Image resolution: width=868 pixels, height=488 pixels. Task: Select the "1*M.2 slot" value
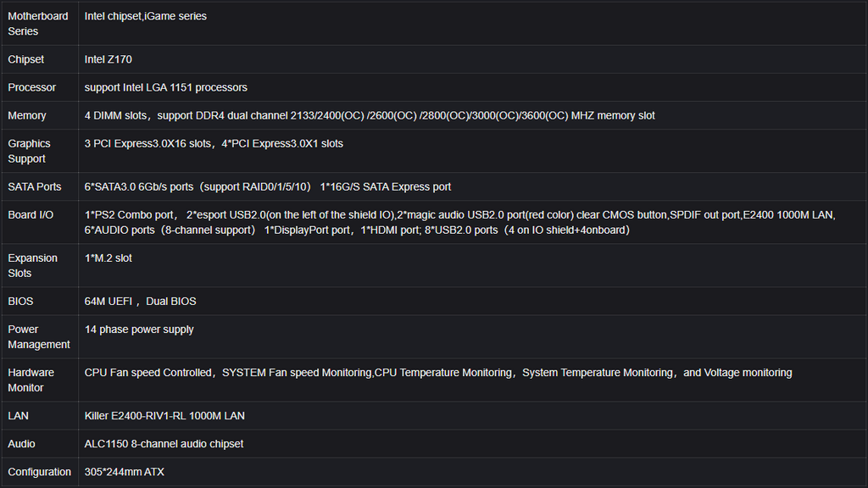108,258
